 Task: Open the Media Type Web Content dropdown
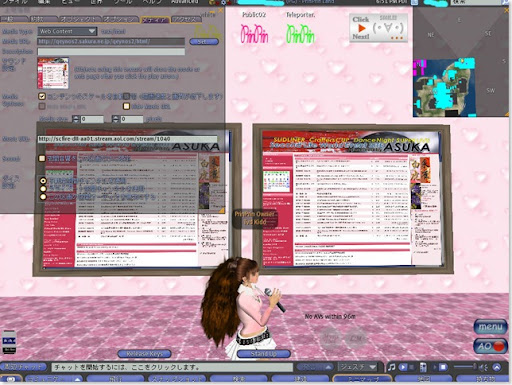[67, 31]
